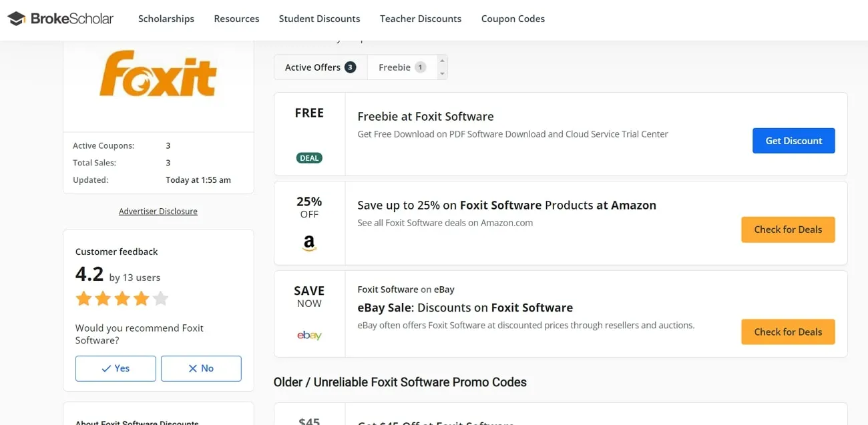Viewport: 868px width, 425px height.
Task: Click Get Discount for the Foxit freebie
Action: pos(793,141)
